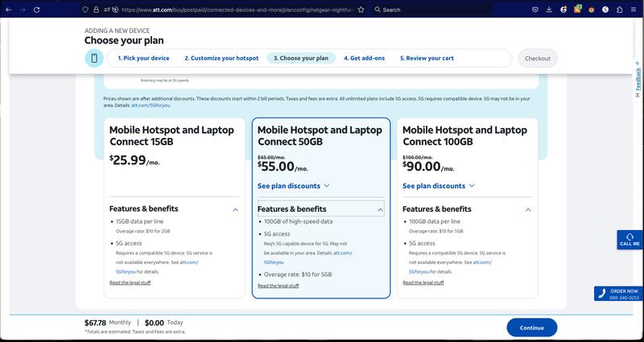Click the $55.00/mo. price

(283, 167)
